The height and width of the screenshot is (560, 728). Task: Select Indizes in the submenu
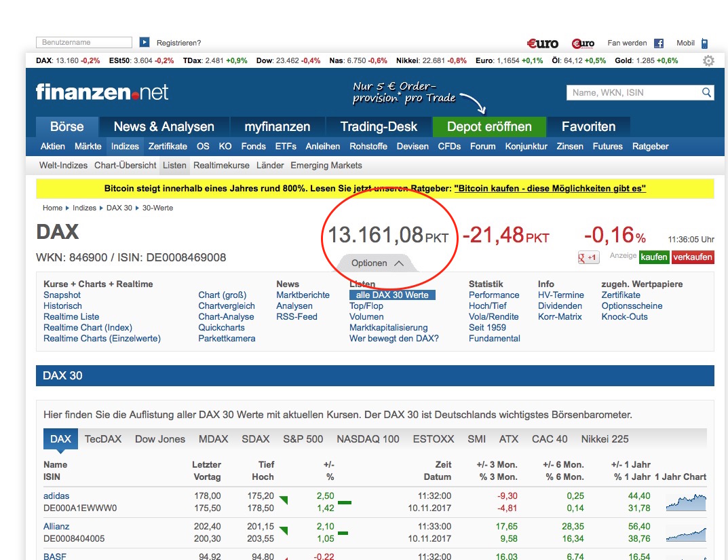[x=125, y=146]
